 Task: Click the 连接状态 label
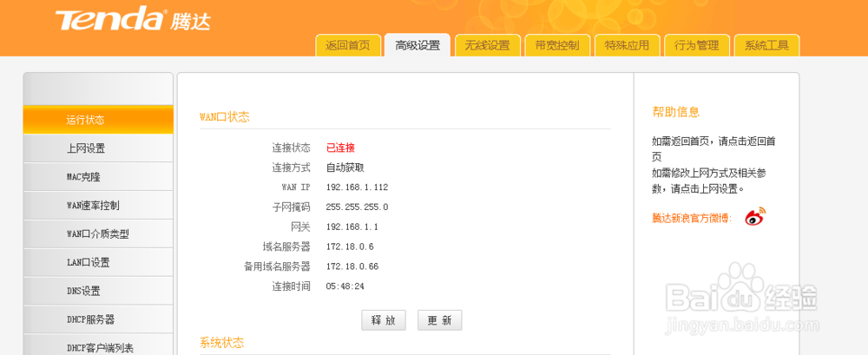291,148
